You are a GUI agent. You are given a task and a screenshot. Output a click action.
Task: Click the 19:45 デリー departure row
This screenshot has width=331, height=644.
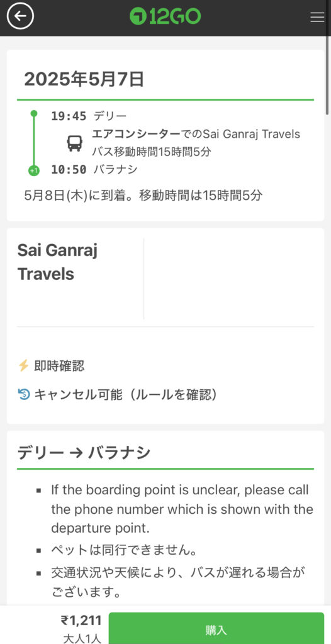click(89, 116)
